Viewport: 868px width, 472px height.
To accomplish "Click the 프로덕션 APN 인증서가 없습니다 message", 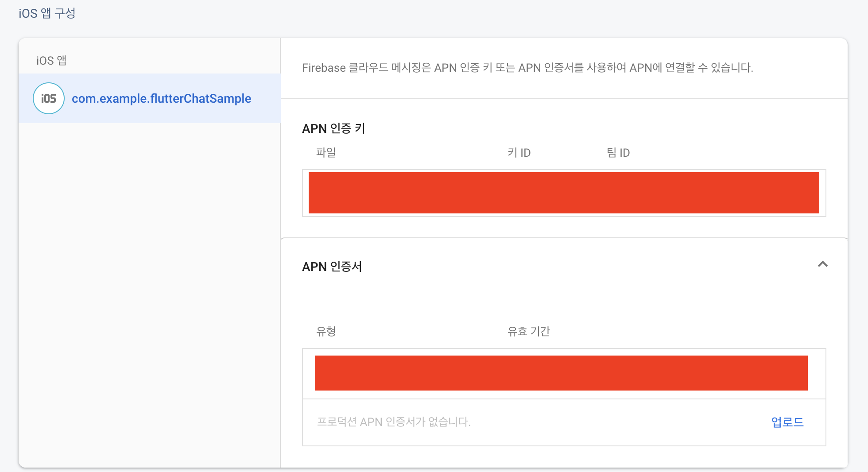I will [x=394, y=422].
